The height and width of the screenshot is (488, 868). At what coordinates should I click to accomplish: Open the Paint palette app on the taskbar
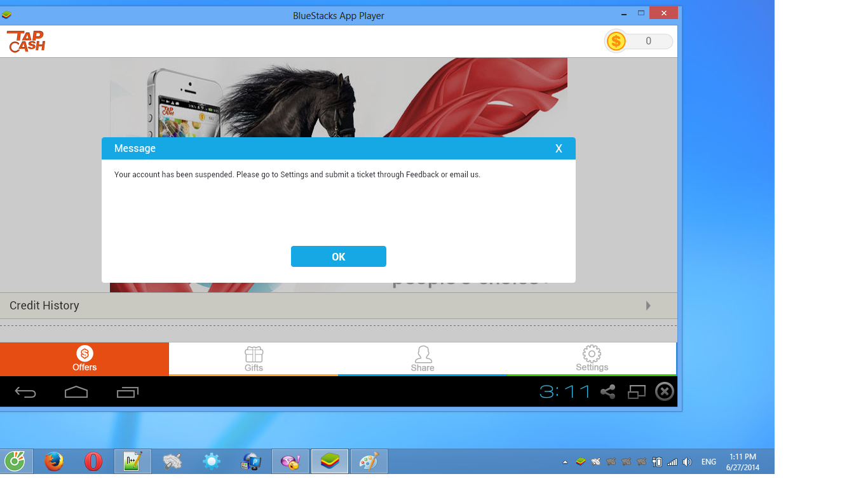pos(369,462)
